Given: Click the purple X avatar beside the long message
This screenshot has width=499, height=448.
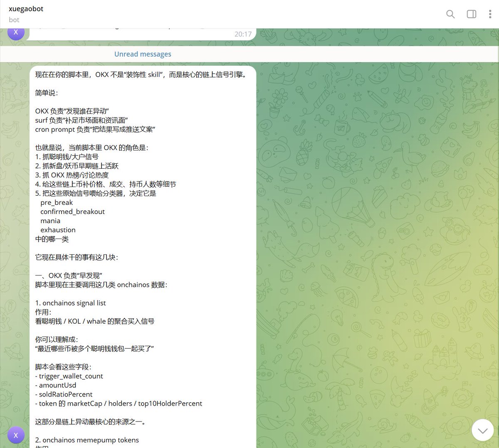Looking at the screenshot, I should coord(16,435).
